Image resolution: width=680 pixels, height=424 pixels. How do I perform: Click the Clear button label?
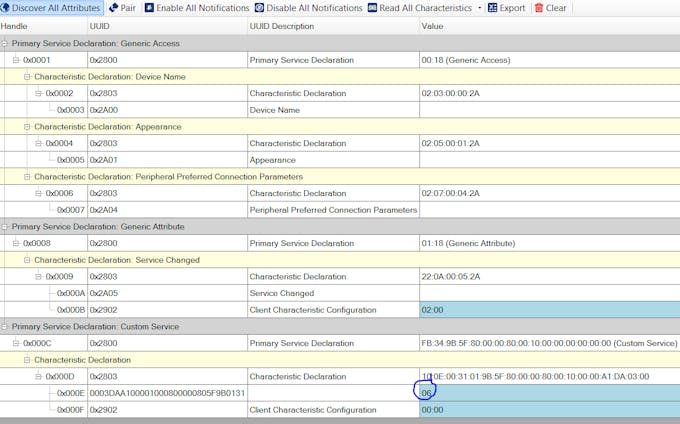(x=556, y=8)
